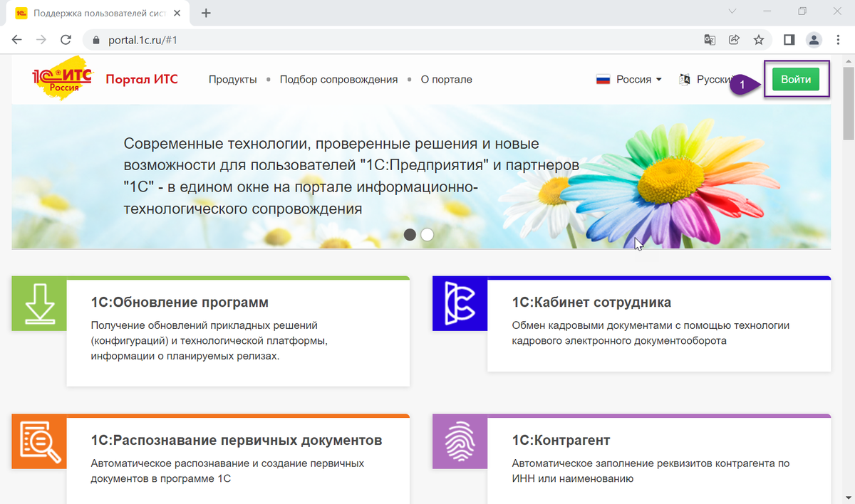This screenshot has width=855, height=504.
Task: Click the green Войти button
Action: [796, 80]
